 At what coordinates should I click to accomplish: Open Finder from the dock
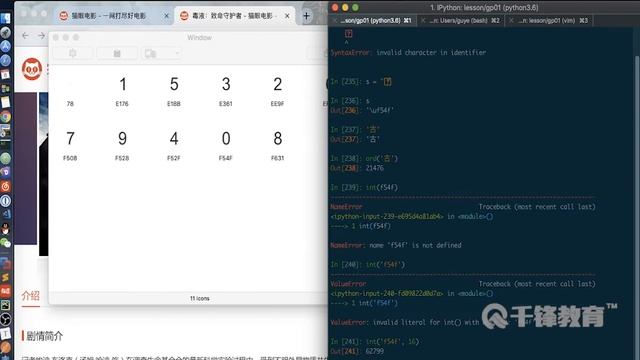tap(5, 18)
